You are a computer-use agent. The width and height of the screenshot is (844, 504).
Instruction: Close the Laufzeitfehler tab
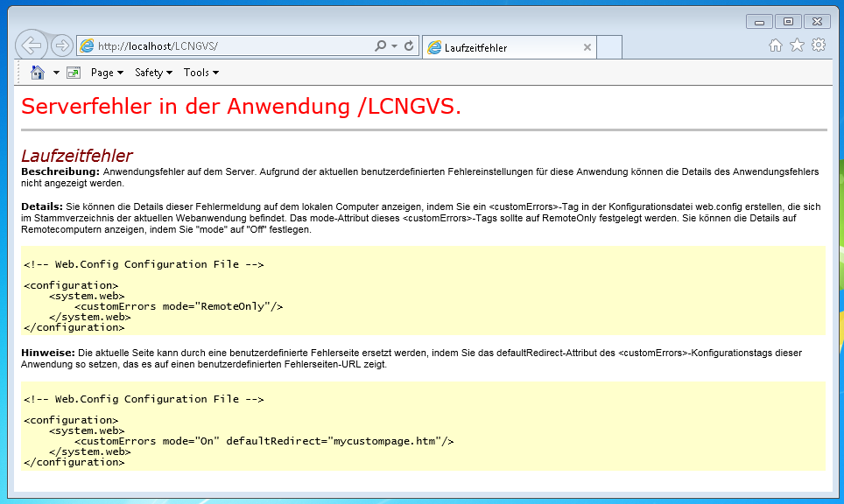[x=587, y=47]
